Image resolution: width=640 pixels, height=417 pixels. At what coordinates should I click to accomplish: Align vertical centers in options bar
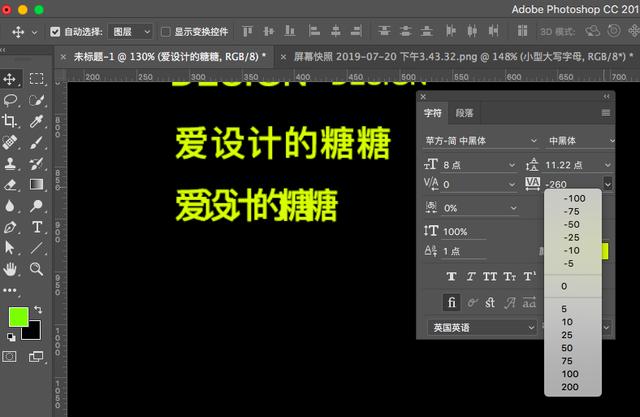pos(269,31)
